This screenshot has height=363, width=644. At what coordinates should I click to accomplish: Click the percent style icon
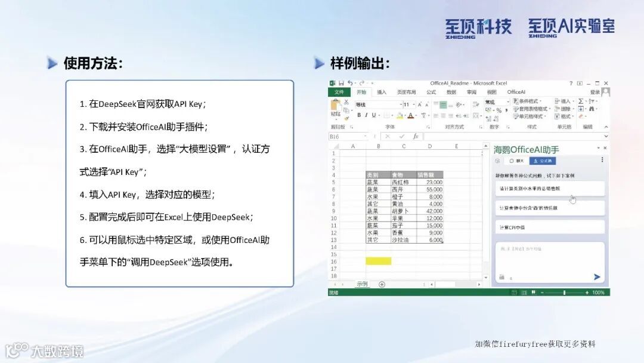[x=499, y=110]
